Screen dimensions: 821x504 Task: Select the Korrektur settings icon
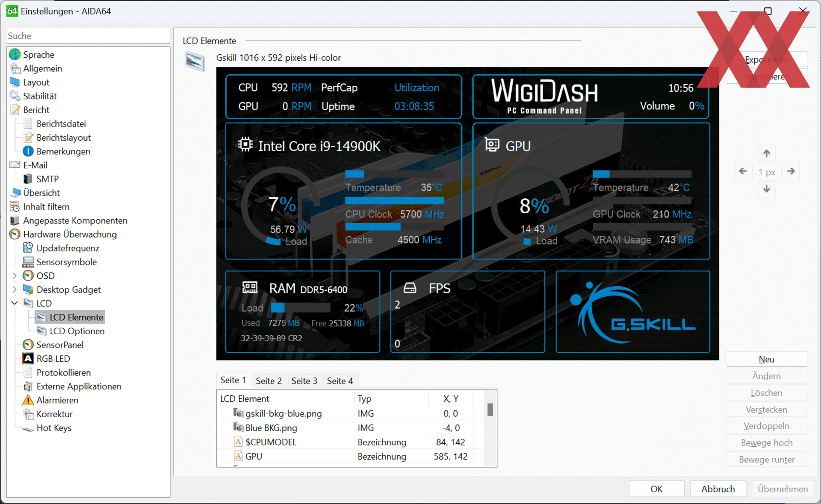tap(28, 414)
